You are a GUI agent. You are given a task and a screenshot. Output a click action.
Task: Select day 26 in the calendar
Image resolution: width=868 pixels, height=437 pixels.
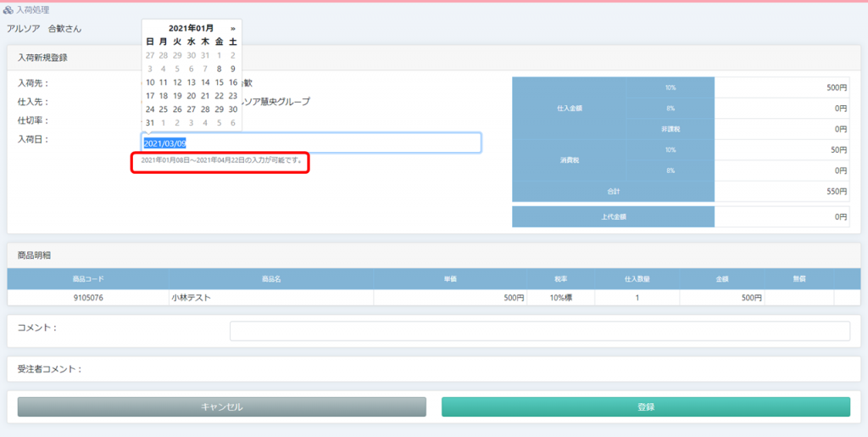pyautogui.click(x=177, y=109)
